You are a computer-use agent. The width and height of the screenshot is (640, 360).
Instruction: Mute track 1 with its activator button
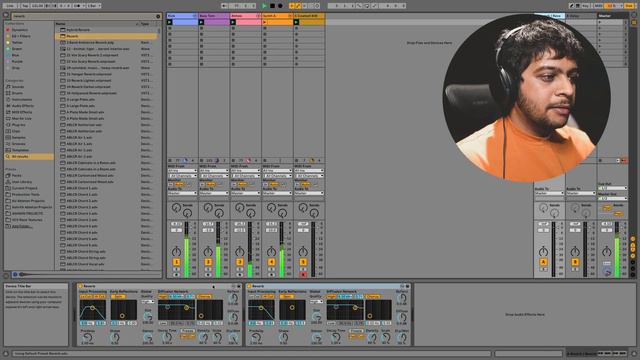click(176, 262)
